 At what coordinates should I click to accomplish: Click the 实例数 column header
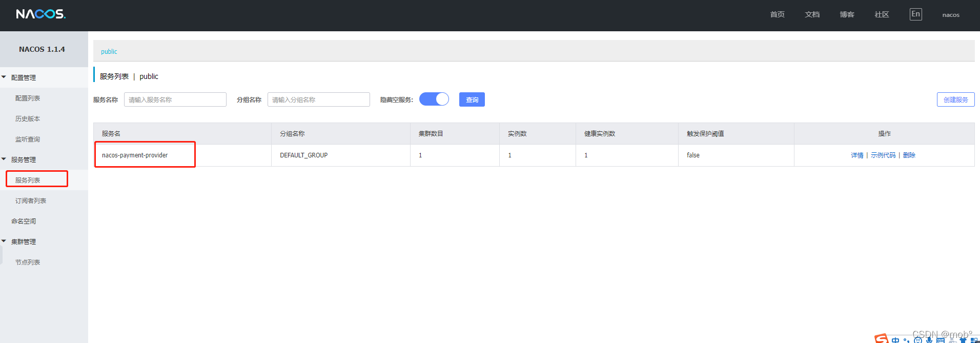[x=538, y=133]
